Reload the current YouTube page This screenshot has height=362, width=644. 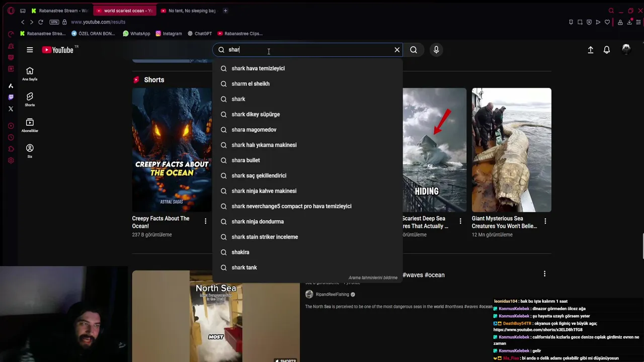[41, 22]
